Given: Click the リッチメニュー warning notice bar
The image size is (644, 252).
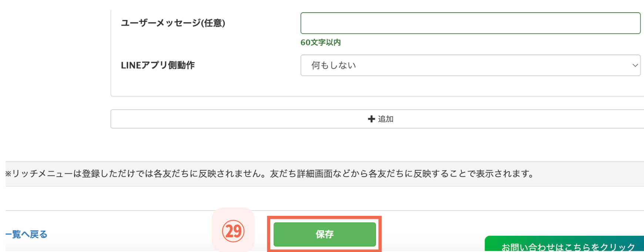Looking at the screenshot, I should pos(268,174).
